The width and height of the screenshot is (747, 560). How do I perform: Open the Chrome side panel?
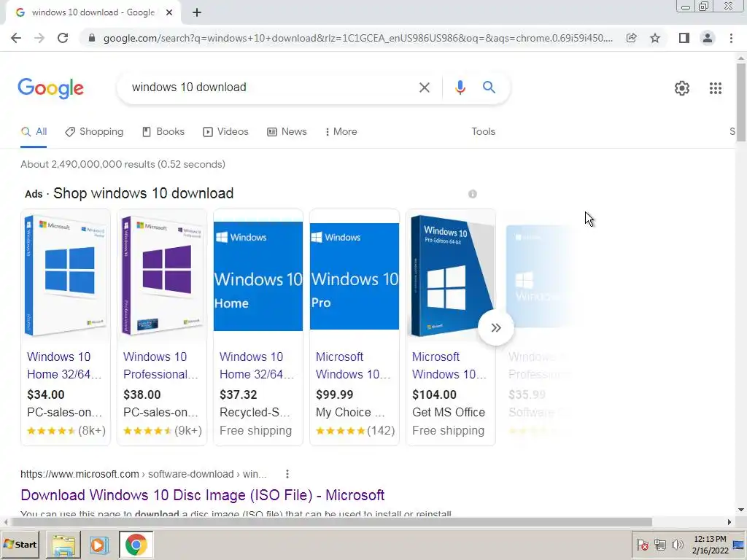684,38
